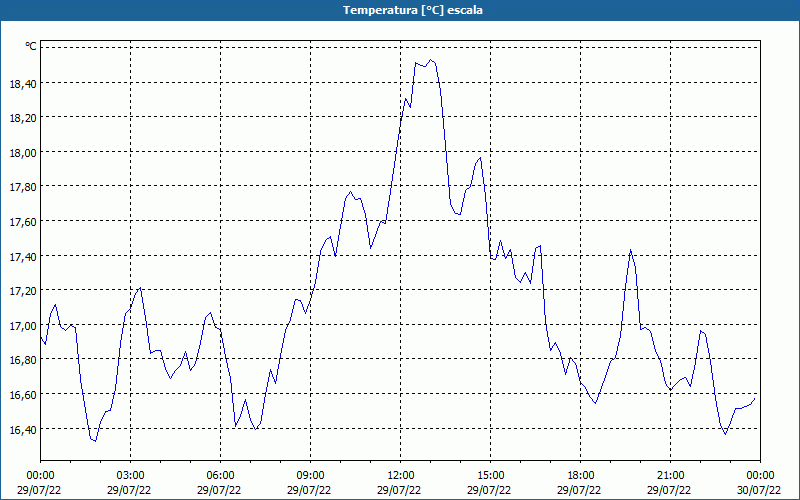Screen dimensions: 800x500
Task: Select the 18,40 y-axis value
Action: click(23, 83)
